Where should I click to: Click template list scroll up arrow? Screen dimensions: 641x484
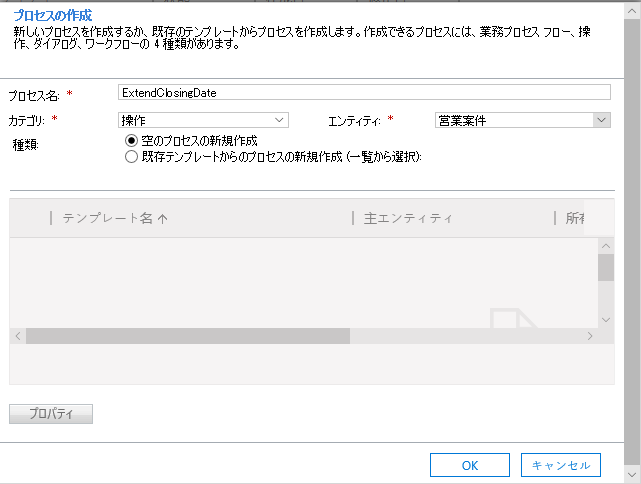tap(606, 246)
